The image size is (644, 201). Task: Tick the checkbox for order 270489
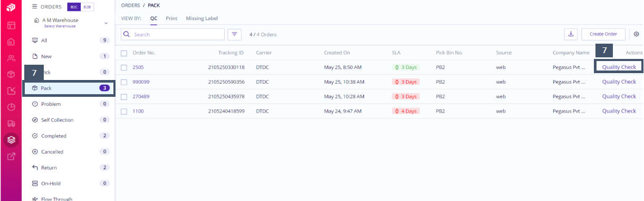tap(124, 97)
